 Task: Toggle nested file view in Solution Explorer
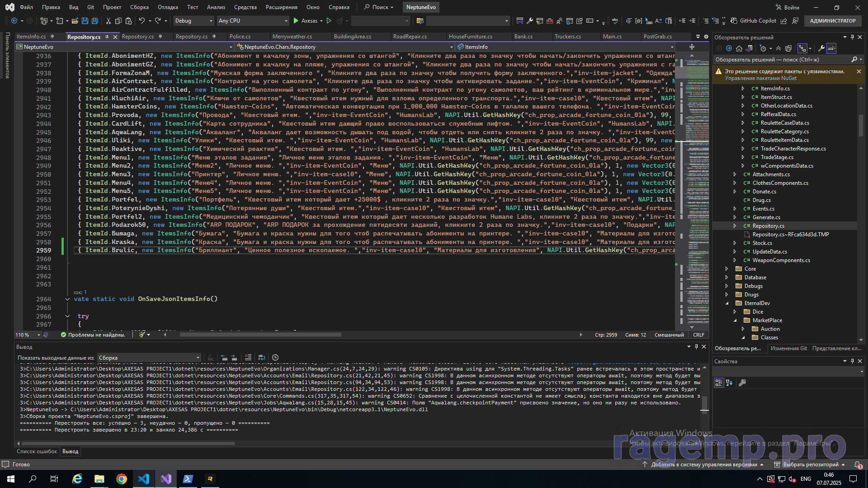(x=802, y=48)
